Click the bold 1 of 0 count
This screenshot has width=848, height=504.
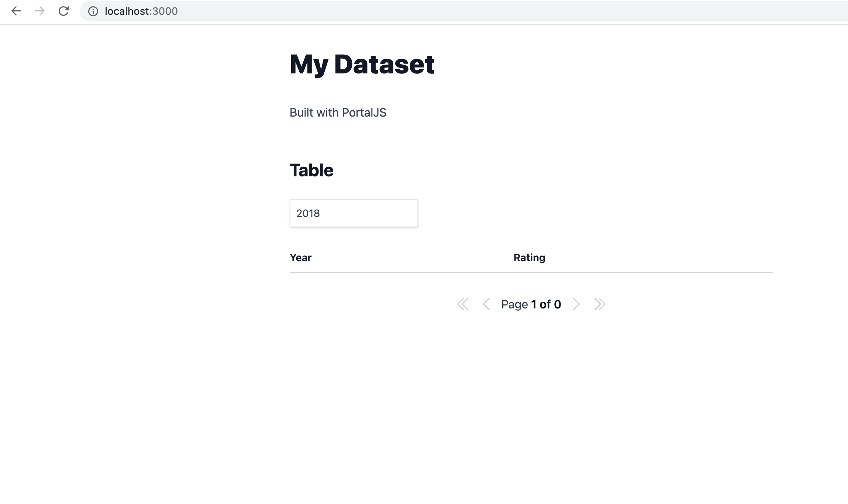pyautogui.click(x=546, y=304)
